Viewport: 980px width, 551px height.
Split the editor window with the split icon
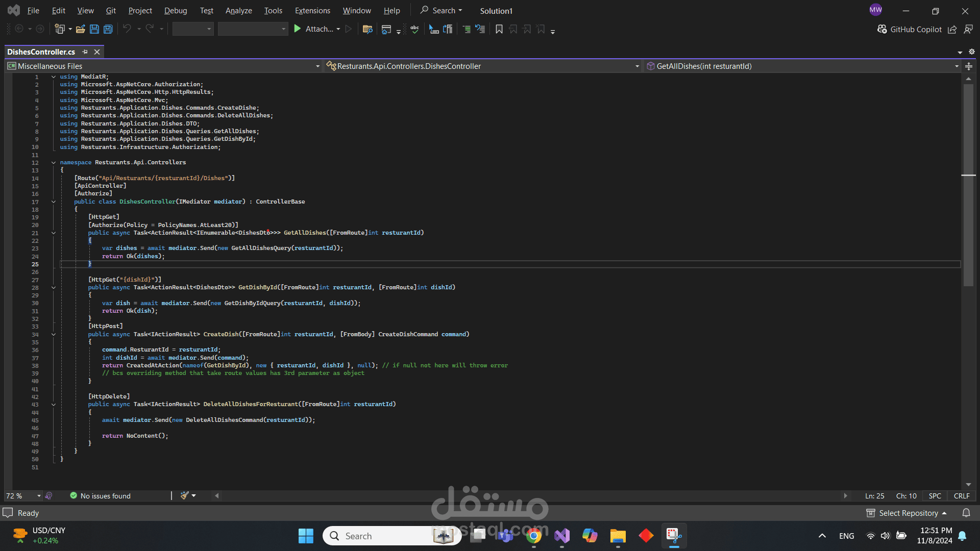969,66
